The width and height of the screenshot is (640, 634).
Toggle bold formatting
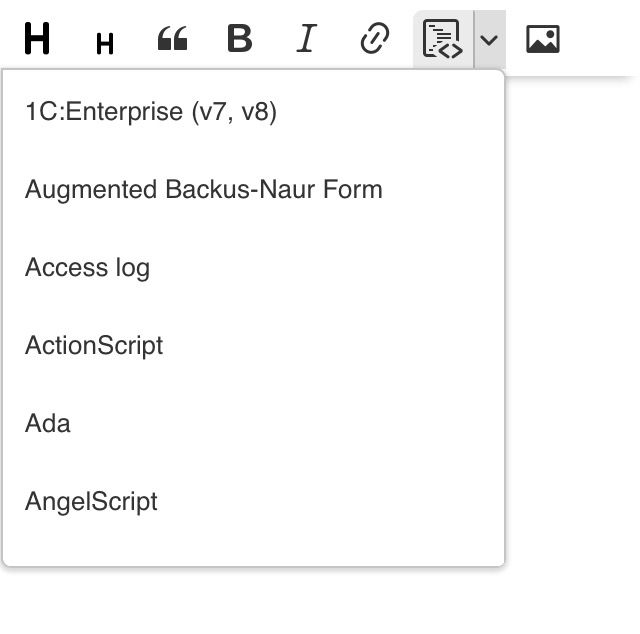coord(239,39)
